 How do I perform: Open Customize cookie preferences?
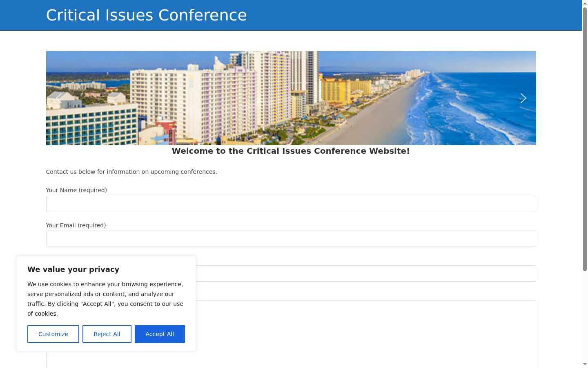tap(53, 334)
